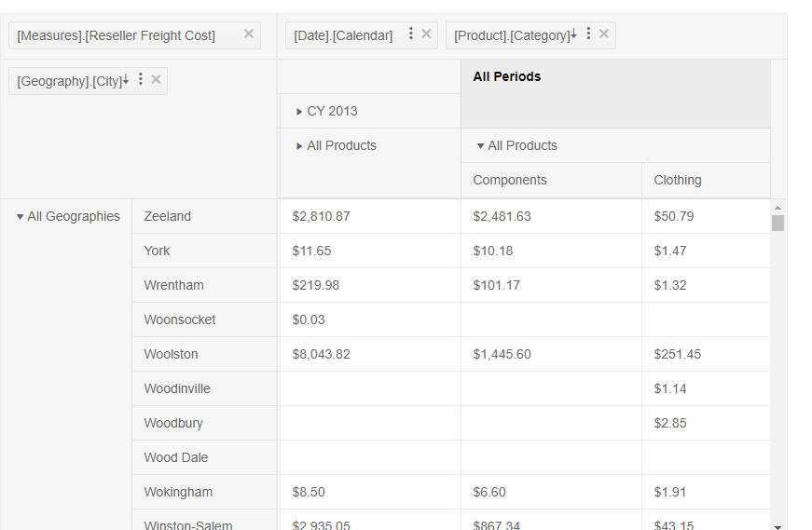812x530 pixels.
Task: Collapse the All Geographies row group
Action: click(x=20, y=217)
